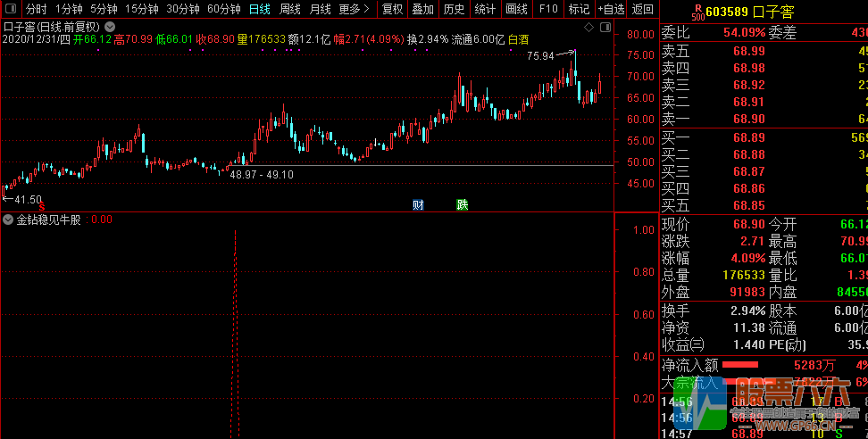Select the 卖一 price 68.90
The width and height of the screenshot is (868, 439).
tap(749, 119)
